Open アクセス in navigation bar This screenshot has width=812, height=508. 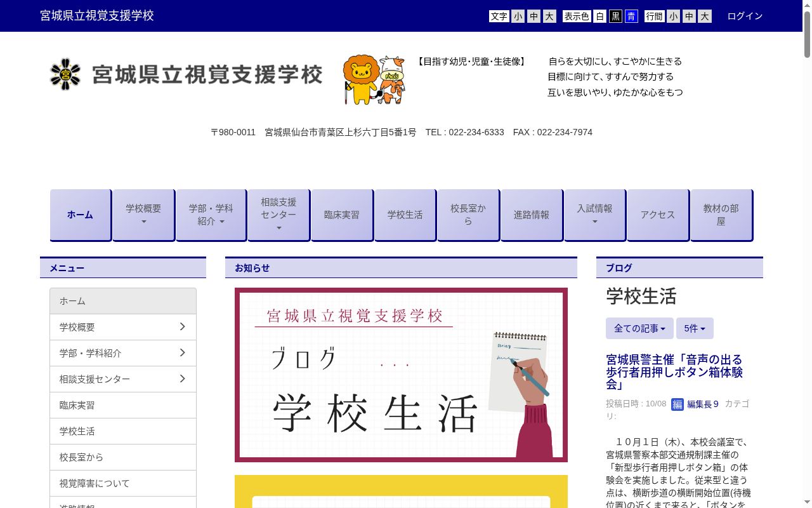pyautogui.click(x=658, y=215)
